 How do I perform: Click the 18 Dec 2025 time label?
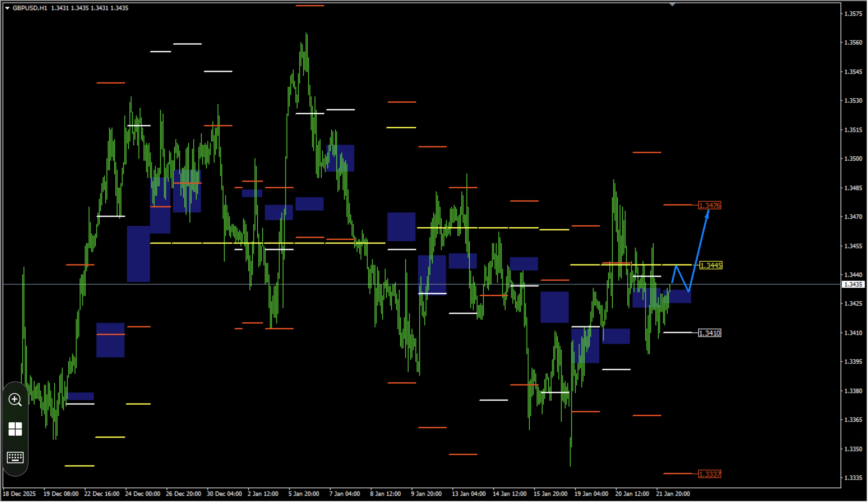tap(19, 494)
